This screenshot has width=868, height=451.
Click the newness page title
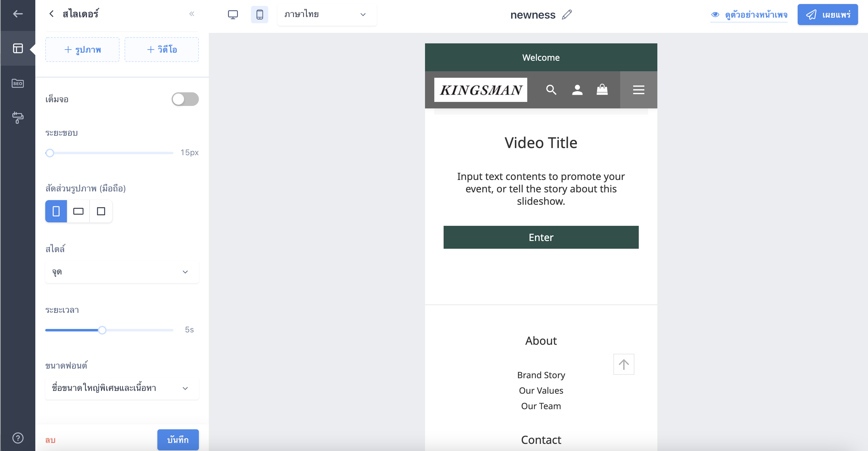(533, 15)
